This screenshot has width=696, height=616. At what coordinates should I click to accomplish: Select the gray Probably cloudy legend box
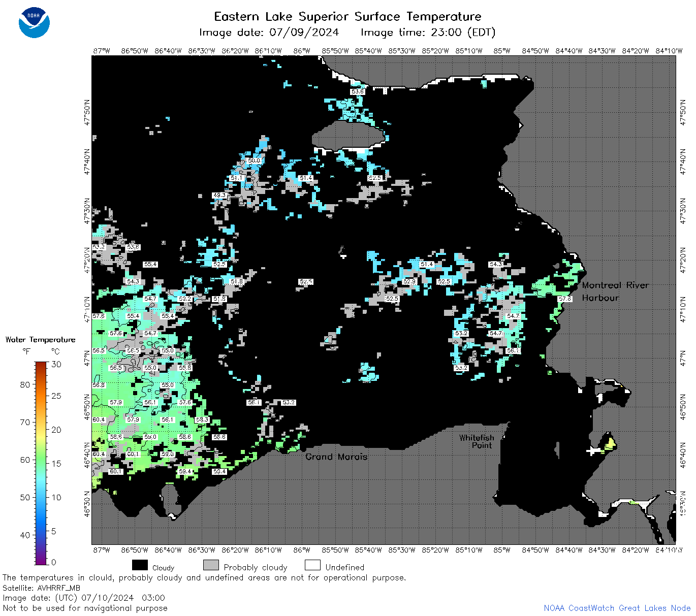pos(211,565)
